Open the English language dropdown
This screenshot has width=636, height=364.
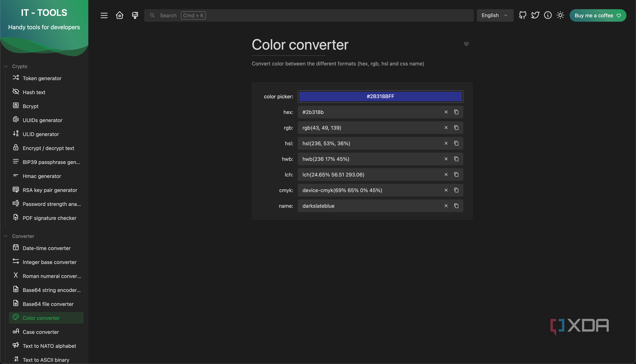click(x=495, y=16)
